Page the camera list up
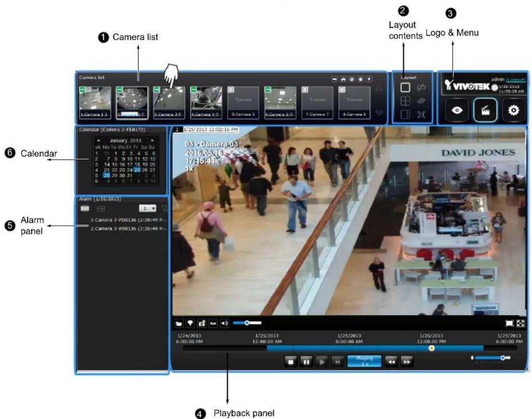 click(x=379, y=89)
